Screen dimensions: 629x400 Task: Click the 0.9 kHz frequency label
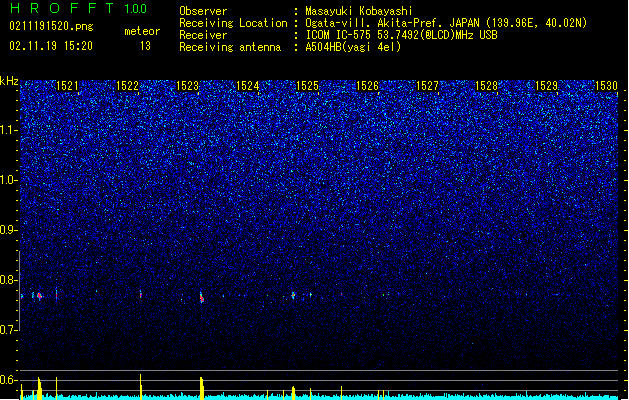click(8, 230)
